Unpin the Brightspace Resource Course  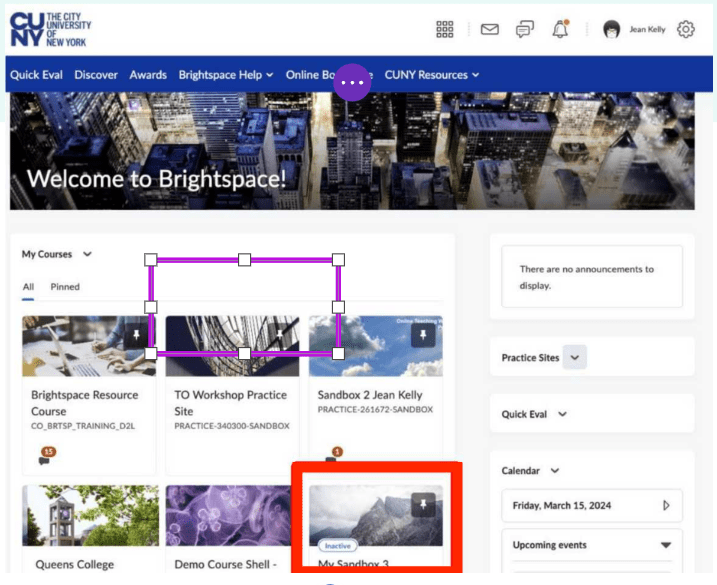[x=136, y=336]
